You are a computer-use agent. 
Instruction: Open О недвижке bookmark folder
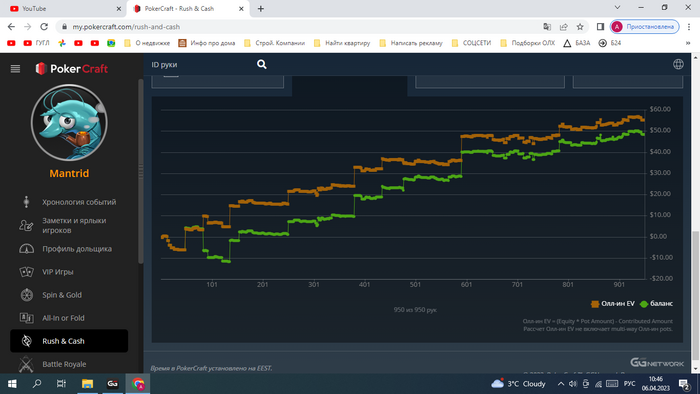[147, 43]
